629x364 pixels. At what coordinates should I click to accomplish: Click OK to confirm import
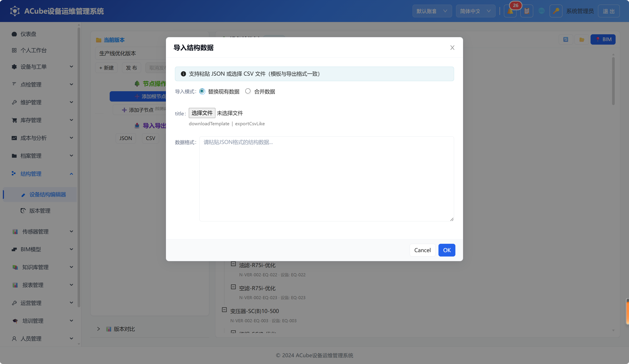coord(447,250)
